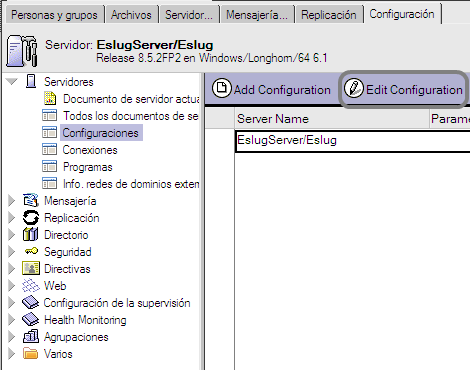Open the Replicación tab
Screen dimensions: 470x370
click(329, 15)
